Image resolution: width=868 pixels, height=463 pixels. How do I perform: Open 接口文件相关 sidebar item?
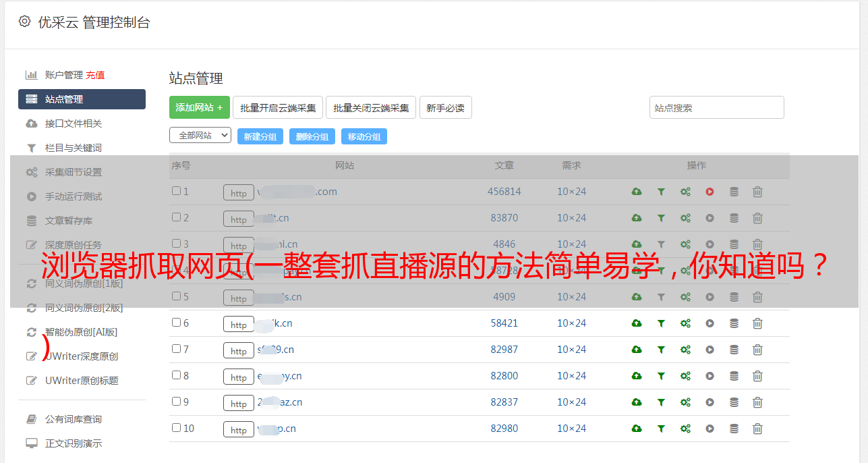pos(74,124)
